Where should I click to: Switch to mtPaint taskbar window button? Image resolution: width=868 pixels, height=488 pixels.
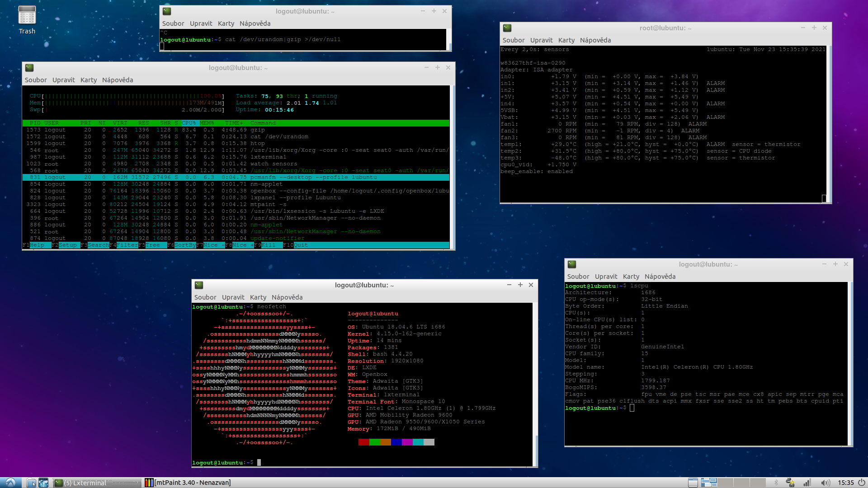click(x=188, y=483)
